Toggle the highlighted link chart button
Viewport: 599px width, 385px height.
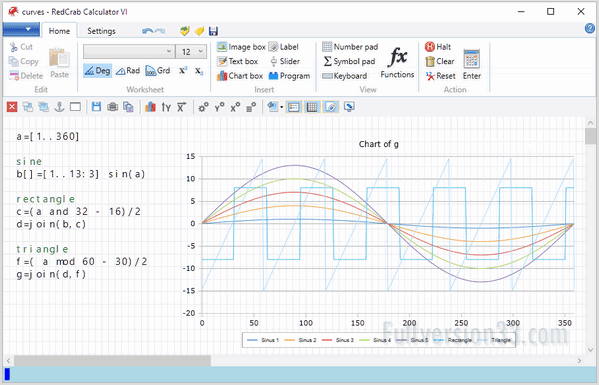[331, 107]
